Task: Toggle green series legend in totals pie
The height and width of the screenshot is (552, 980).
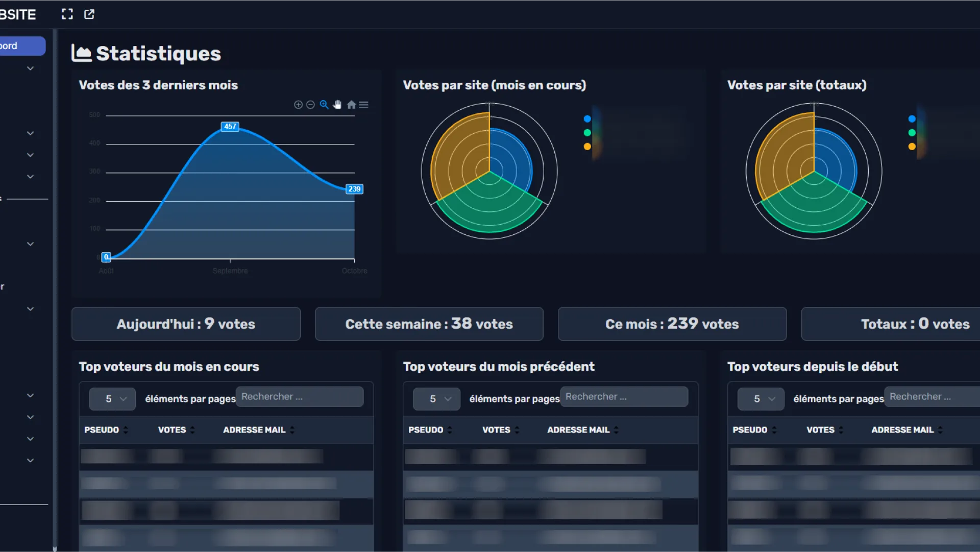Action: point(912,133)
